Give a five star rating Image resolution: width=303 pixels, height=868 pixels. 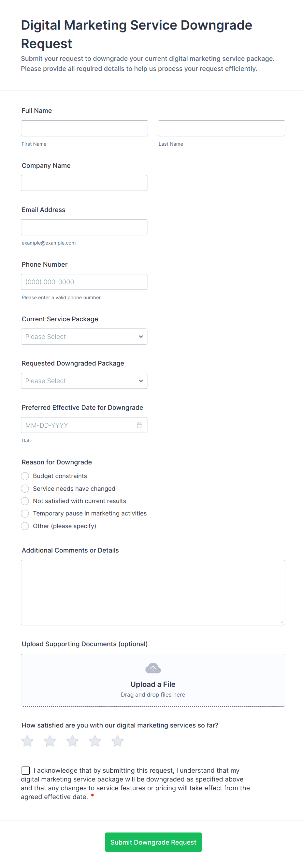pos(117,741)
